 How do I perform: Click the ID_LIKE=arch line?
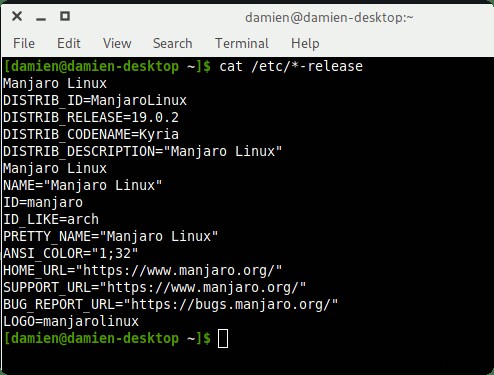pyautogui.click(x=51, y=219)
